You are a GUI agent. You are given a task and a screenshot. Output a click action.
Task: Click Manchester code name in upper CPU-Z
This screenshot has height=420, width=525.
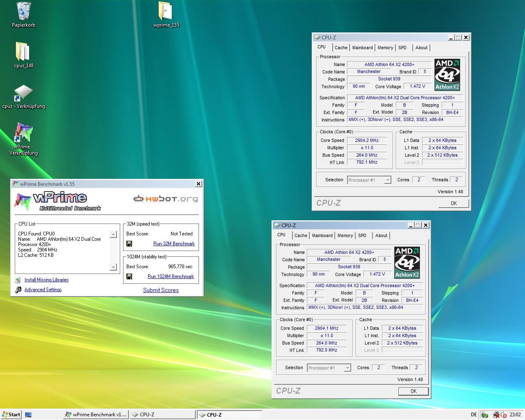click(369, 71)
